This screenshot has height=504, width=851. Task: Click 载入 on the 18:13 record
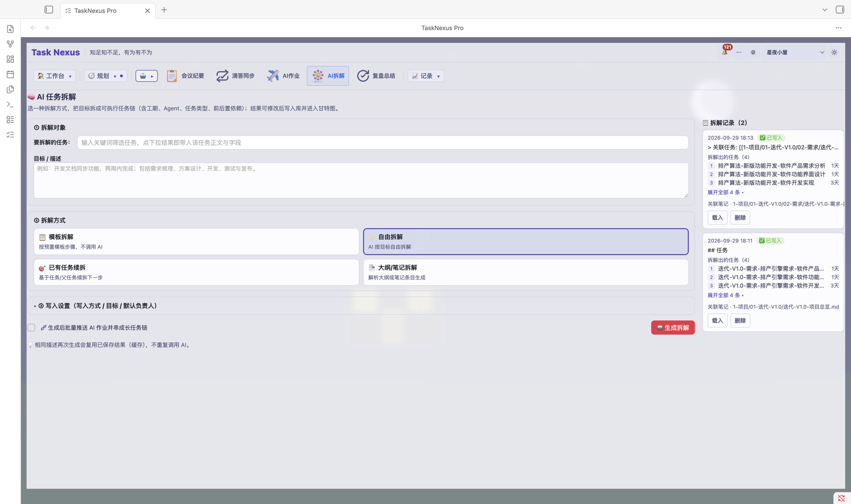coord(717,218)
